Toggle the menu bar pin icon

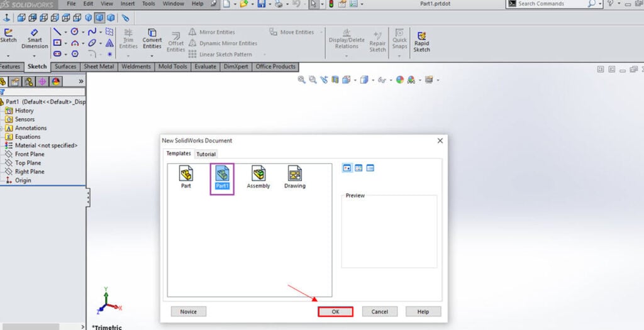(x=214, y=4)
